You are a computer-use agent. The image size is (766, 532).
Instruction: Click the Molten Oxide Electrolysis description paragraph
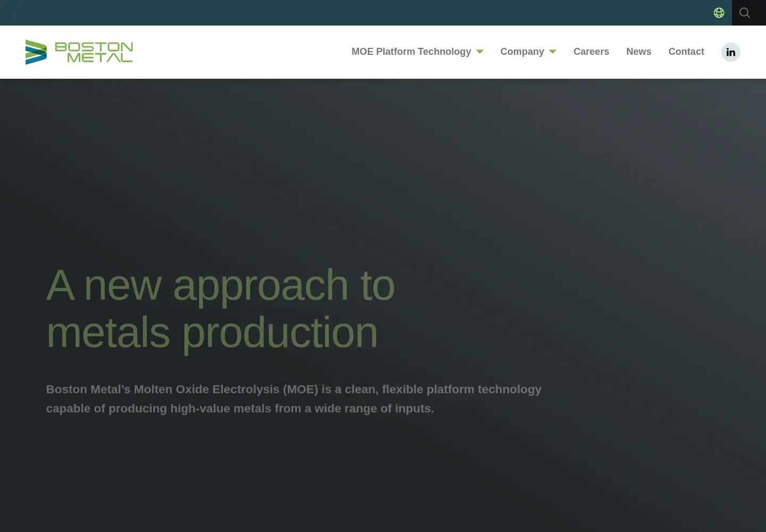294,399
